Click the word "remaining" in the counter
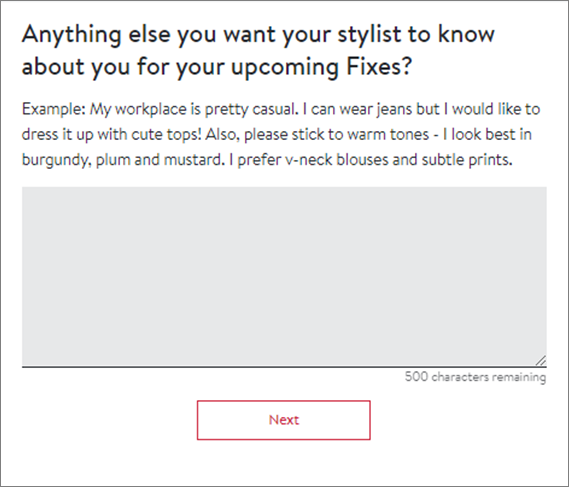The width and height of the screenshot is (569, 487). [519, 377]
